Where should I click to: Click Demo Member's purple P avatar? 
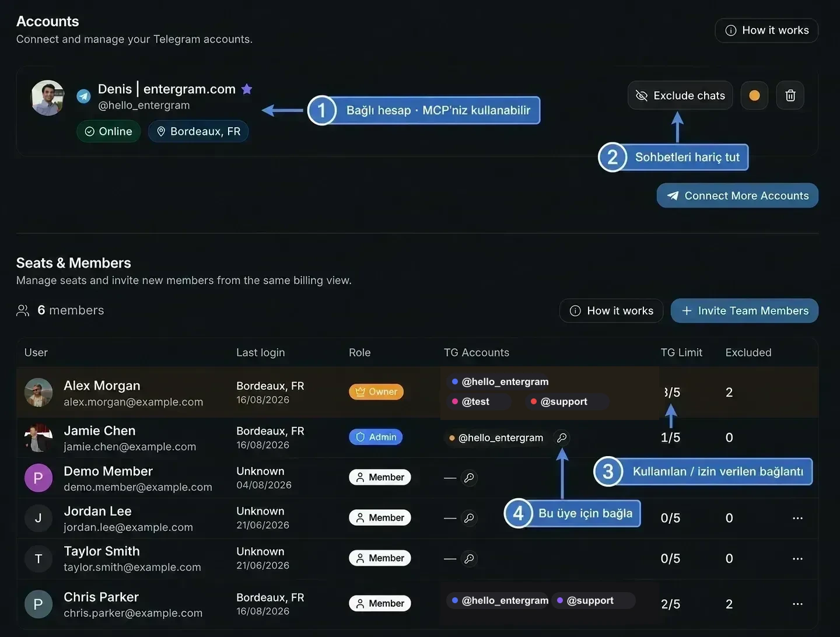[38, 478]
